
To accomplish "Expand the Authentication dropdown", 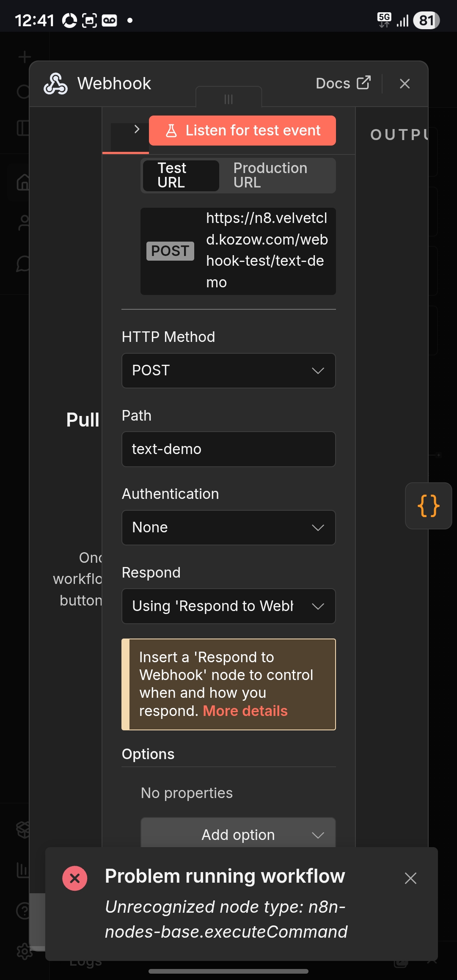I will coord(228,528).
